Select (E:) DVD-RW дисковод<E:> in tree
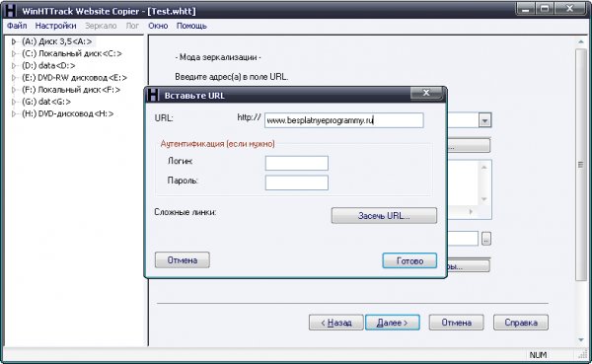The width and height of the screenshot is (592, 364). 74,78
